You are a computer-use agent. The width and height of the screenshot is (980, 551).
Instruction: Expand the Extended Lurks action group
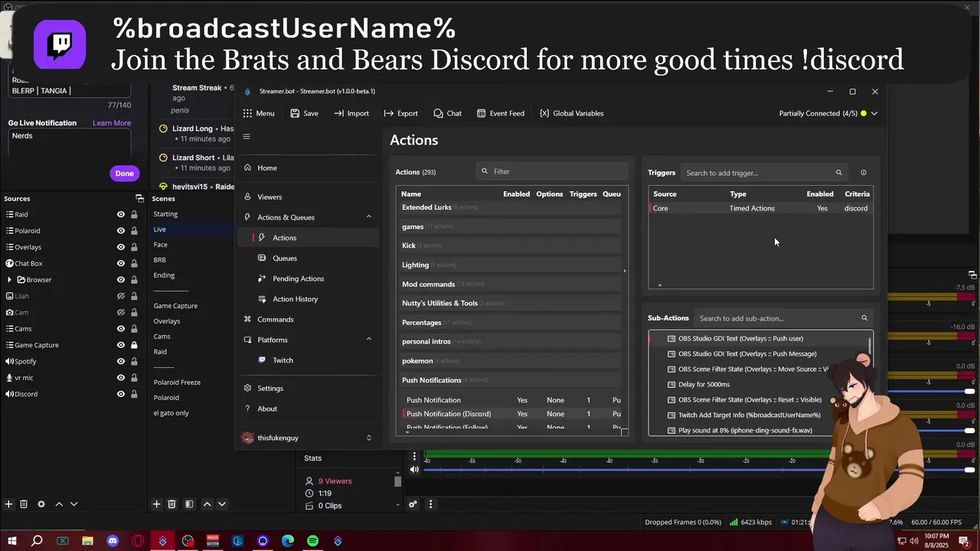pyautogui.click(x=511, y=207)
